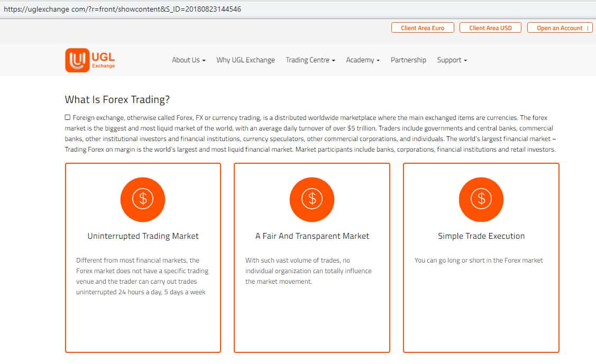Select the A Fair And Transparent Market heading
The image size is (596, 364).
tap(312, 236)
